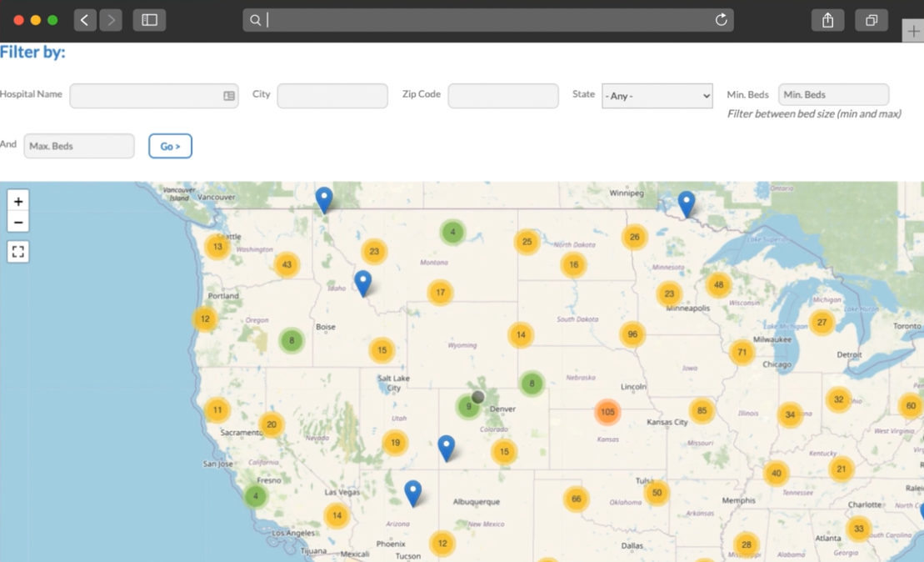Click the Zip Code input field
Image resolution: width=924 pixels, height=562 pixels.
[x=503, y=95]
